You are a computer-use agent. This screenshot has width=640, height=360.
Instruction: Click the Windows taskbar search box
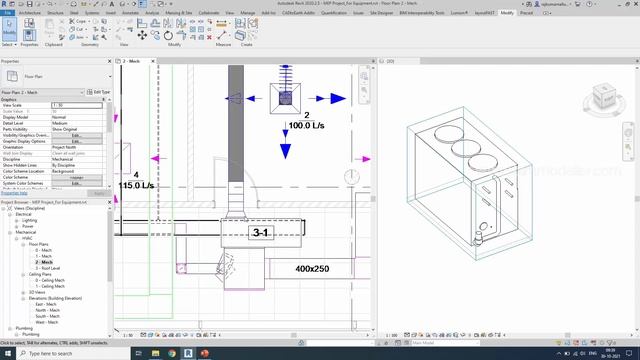73,353
